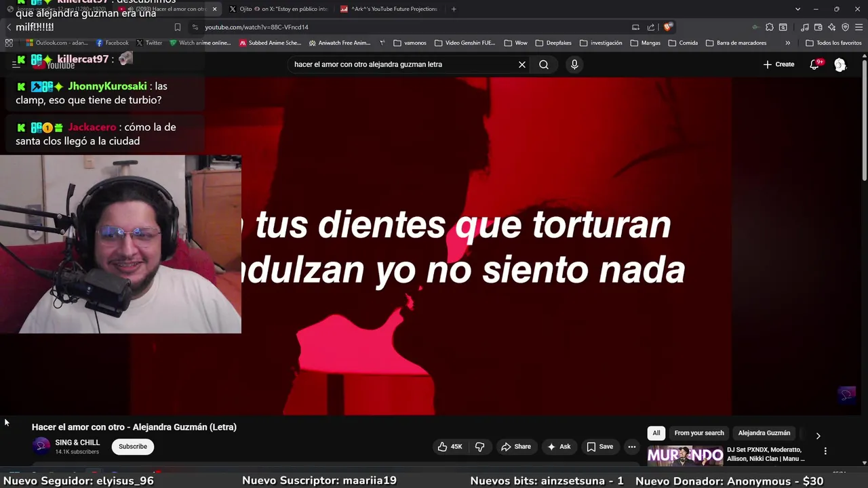Expand the Barra de marcadores folder
868x488 pixels.
[x=736, y=43]
